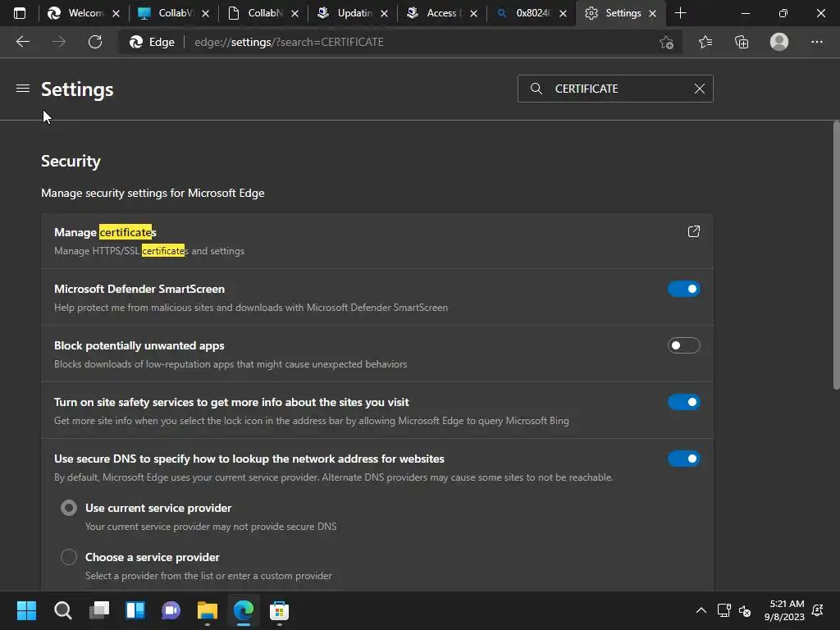The image size is (840, 630).
Task: Enable Block potentially unwanted apps
Action: pyautogui.click(x=683, y=345)
